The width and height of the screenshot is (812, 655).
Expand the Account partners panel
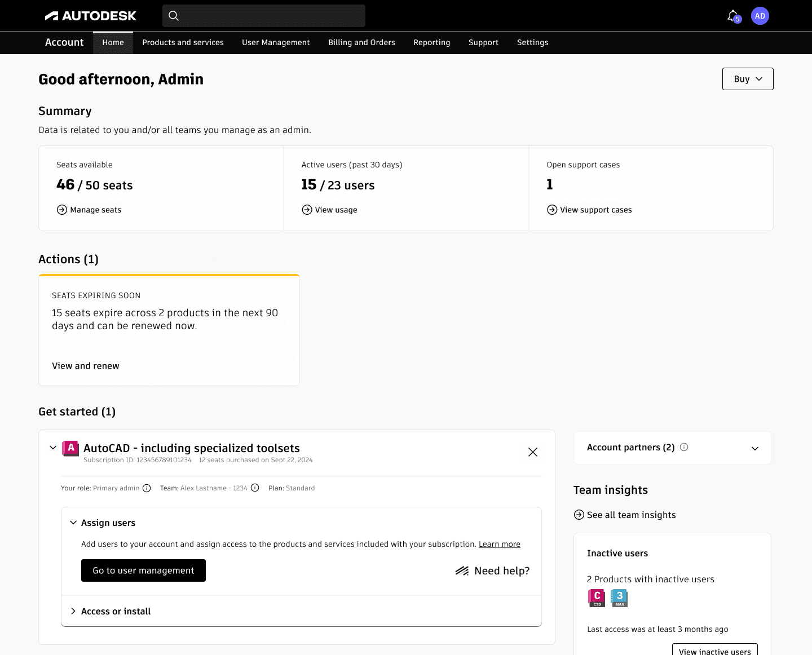click(x=755, y=449)
